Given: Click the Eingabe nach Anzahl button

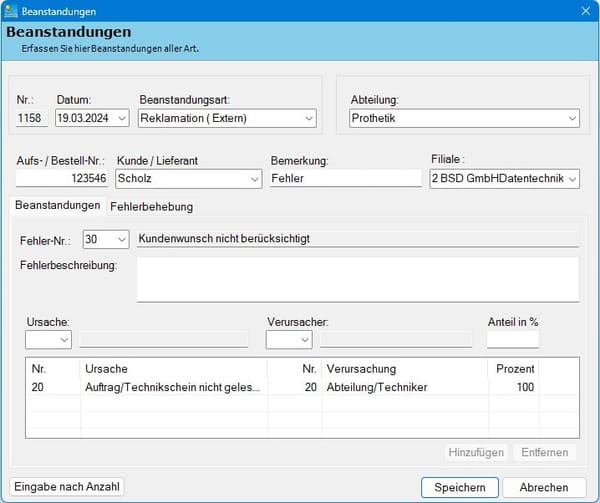Looking at the screenshot, I should point(67,487).
